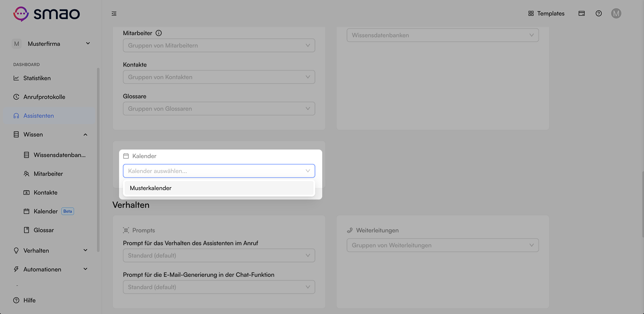644x314 pixels.
Task: Open Anrufprotokolle in the sidebar
Action: click(x=50, y=97)
